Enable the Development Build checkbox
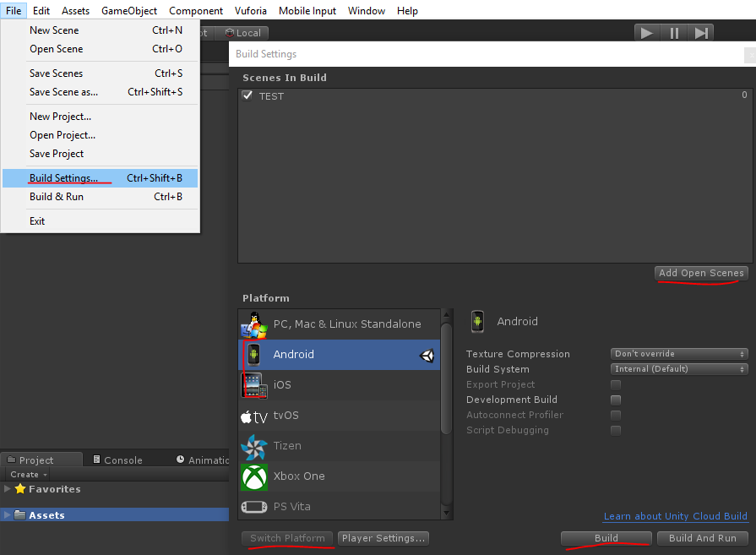 point(616,400)
